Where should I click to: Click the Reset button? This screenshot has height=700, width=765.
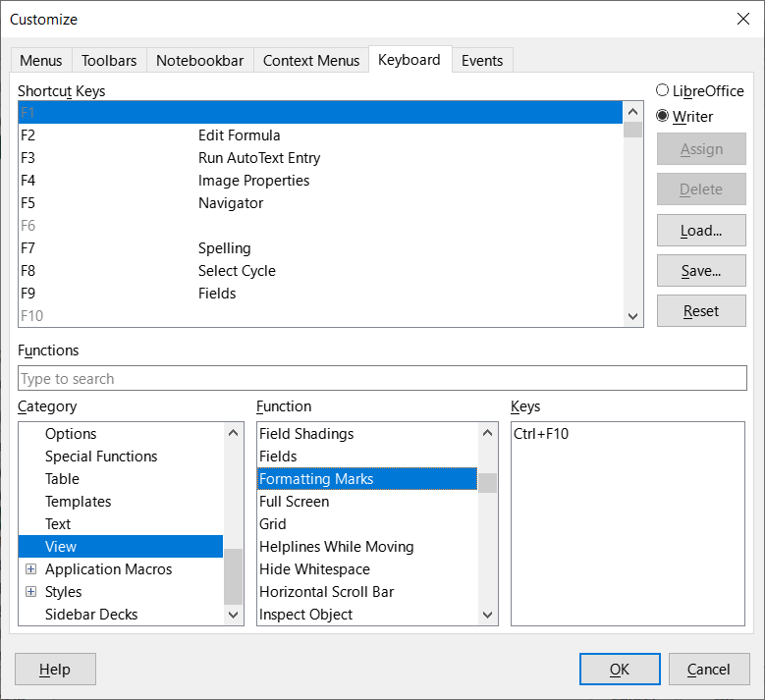[x=701, y=311]
